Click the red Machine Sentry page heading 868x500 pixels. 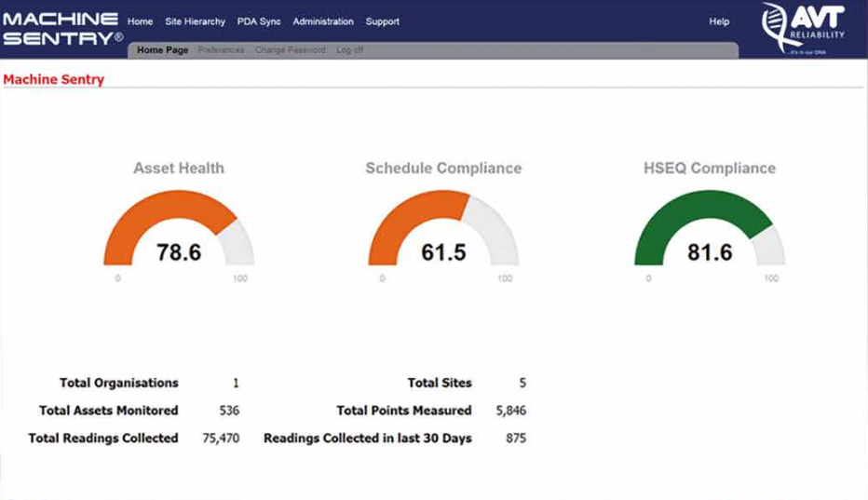(54, 79)
